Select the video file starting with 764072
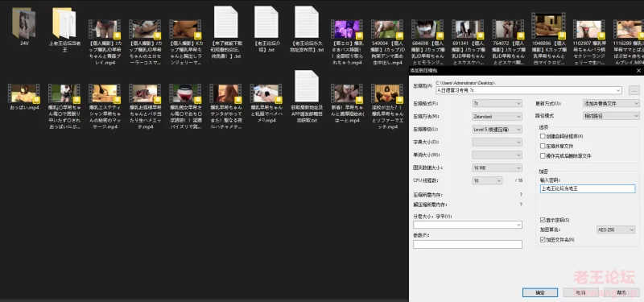This screenshot has height=302, width=644. pos(508,30)
